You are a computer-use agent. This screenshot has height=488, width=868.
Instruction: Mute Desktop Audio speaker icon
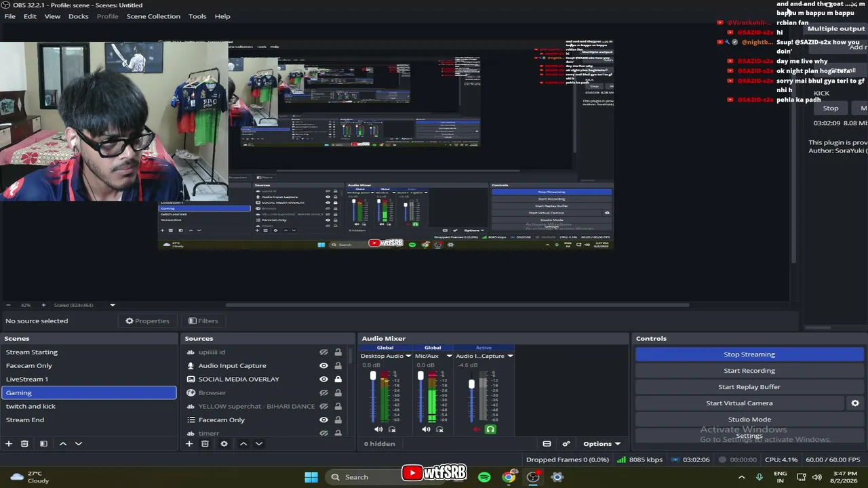pyautogui.click(x=378, y=429)
